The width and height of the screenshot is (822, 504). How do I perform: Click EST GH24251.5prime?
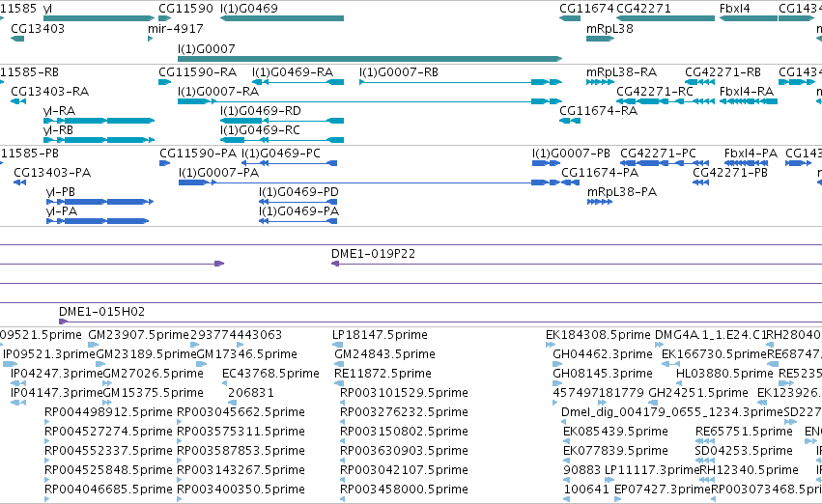[698, 394]
